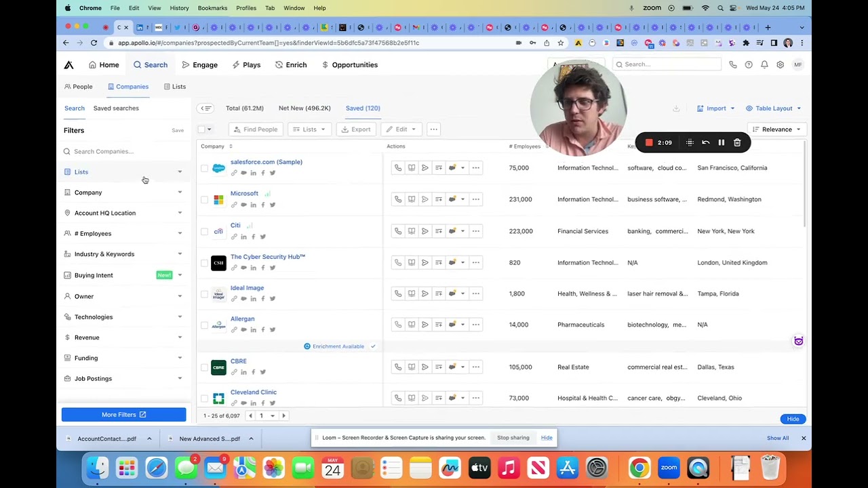Screen dimensions: 868x488
Task: Click the Facebook icon under Citi
Action: point(254,237)
